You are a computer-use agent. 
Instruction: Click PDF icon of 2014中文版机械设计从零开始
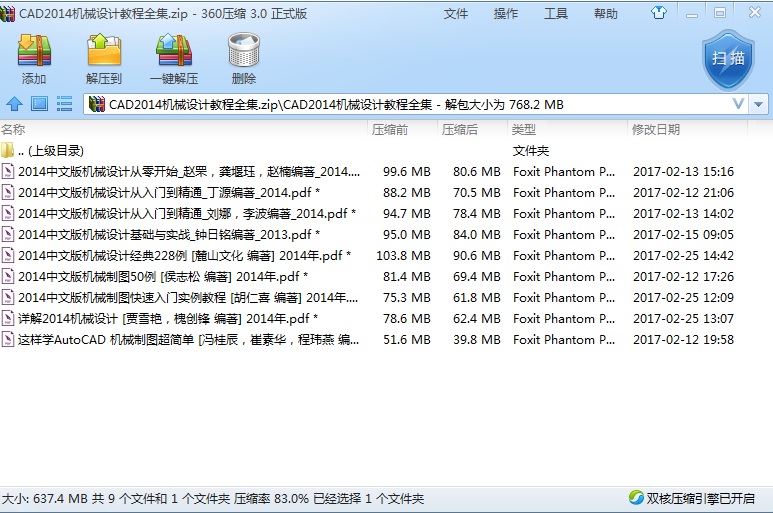click(7, 171)
